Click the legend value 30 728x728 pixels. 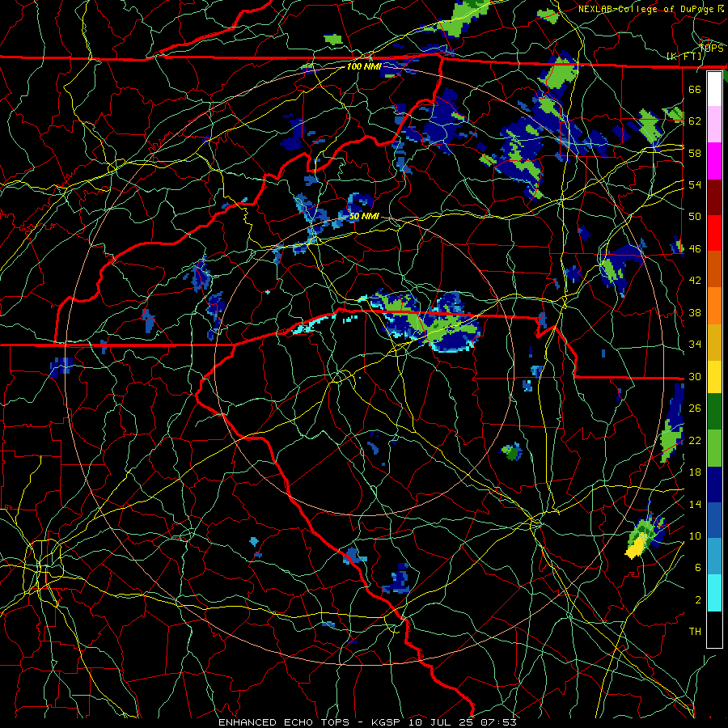[695, 376]
